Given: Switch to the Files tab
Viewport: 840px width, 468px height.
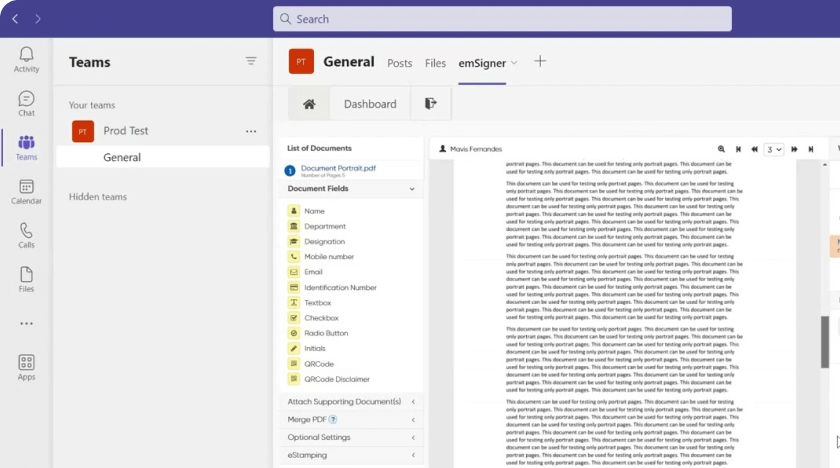Looking at the screenshot, I should (x=435, y=63).
